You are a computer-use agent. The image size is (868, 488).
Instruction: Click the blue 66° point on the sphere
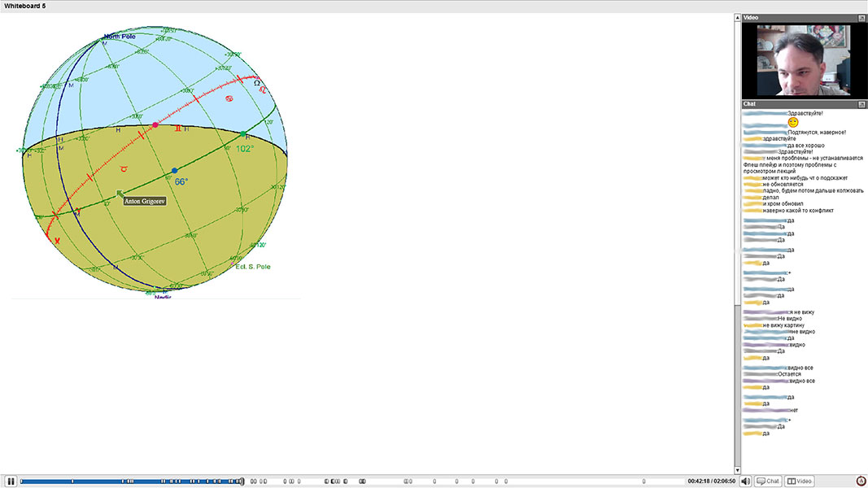[174, 171]
